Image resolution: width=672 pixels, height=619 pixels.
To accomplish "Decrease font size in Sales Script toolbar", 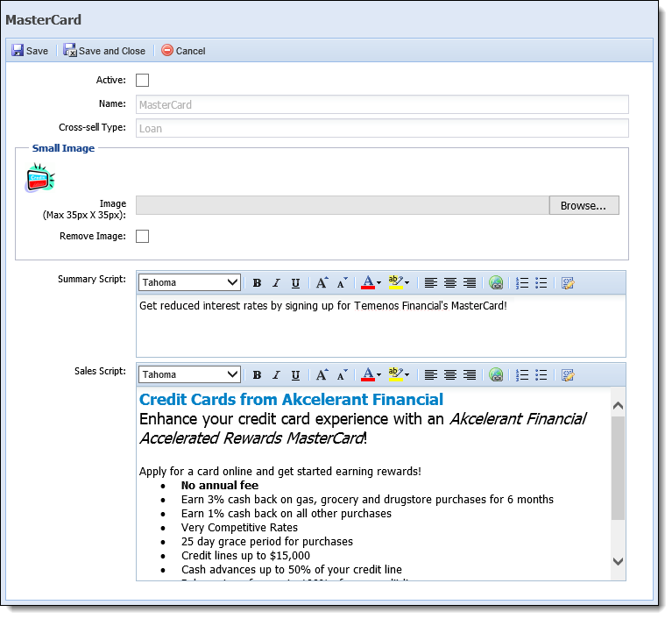I will (342, 375).
